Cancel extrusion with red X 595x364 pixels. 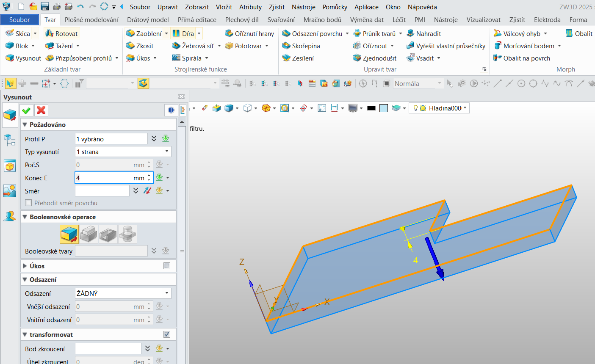coord(41,110)
